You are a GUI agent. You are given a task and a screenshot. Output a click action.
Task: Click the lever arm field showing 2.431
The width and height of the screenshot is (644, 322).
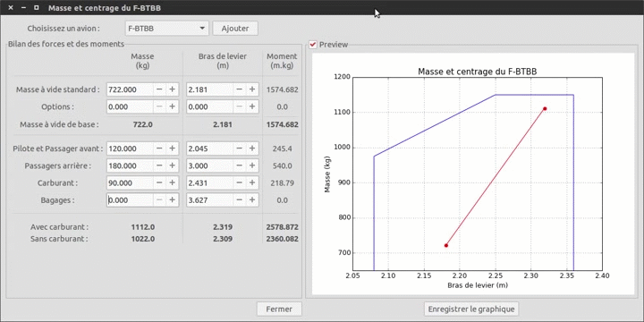click(x=210, y=183)
